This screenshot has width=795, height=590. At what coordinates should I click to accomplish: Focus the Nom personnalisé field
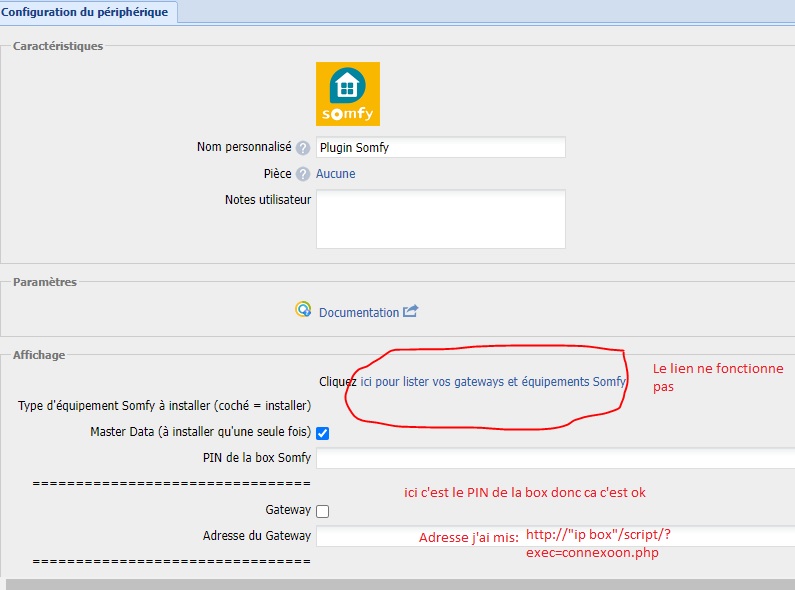441,148
